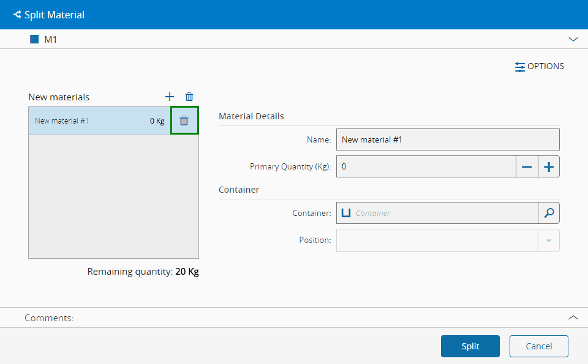The width and height of the screenshot is (588, 364).
Task: Focus the Name input field
Action: click(x=447, y=139)
